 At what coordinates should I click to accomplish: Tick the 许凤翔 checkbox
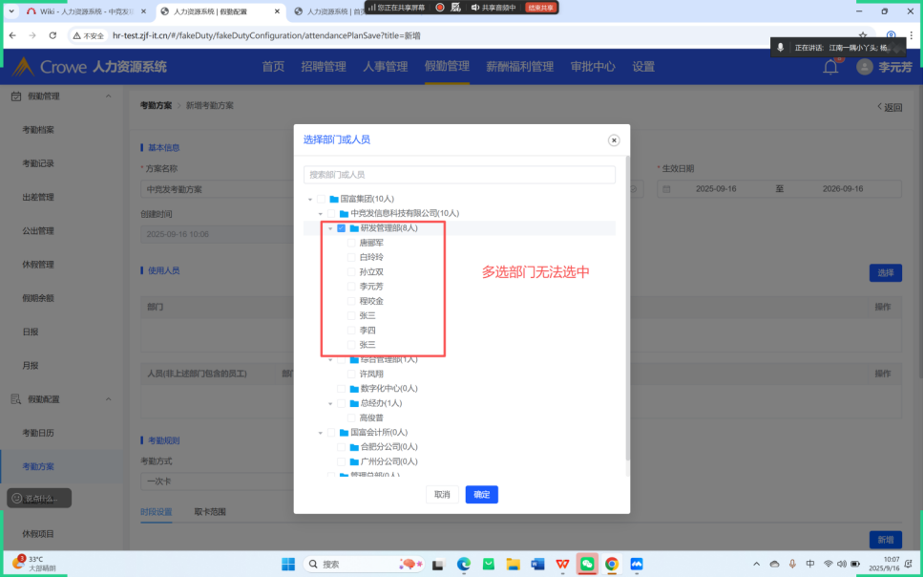[352, 374]
